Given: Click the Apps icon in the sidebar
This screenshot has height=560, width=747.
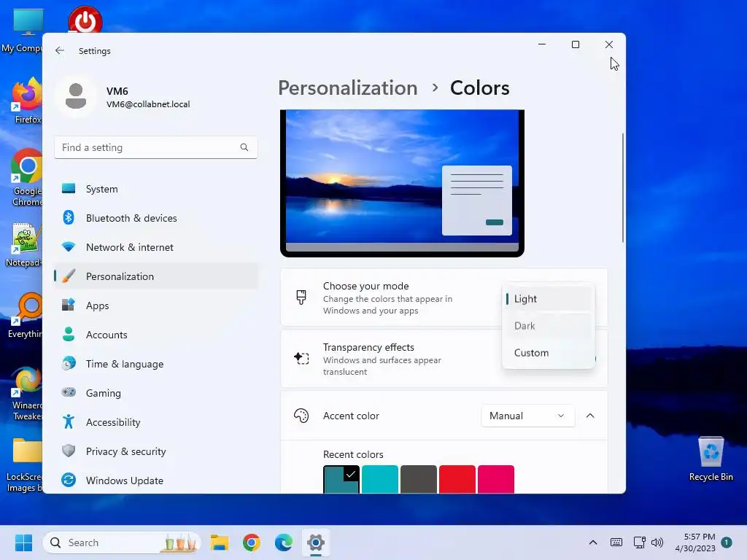Looking at the screenshot, I should 69,306.
